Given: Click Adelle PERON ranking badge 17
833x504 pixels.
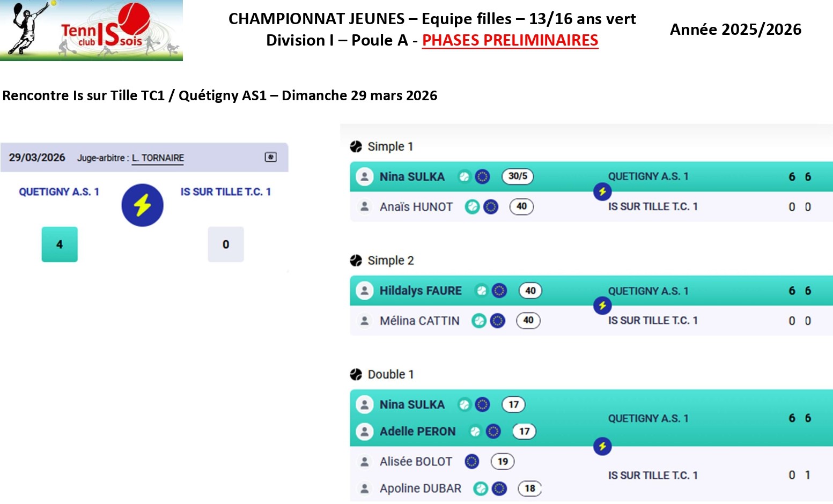Looking at the screenshot, I should [x=524, y=431].
